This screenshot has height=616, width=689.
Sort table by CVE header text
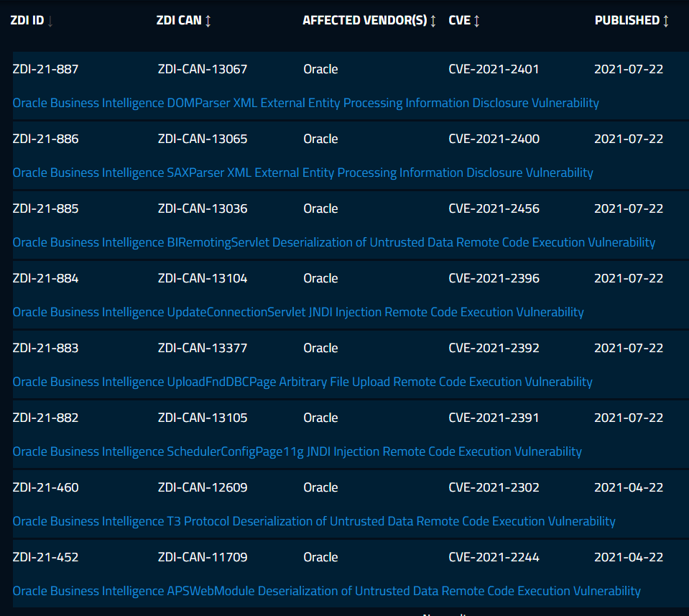[x=460, y=20]
